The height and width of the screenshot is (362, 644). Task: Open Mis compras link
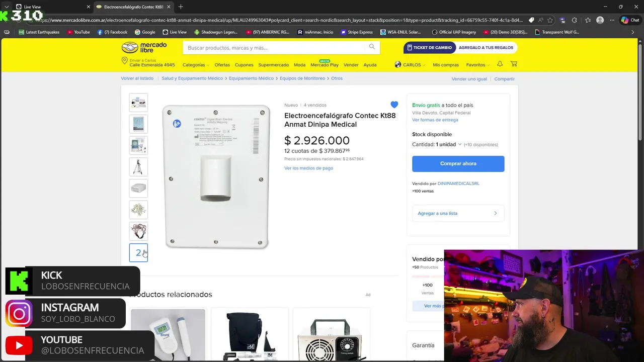(446, 65)
